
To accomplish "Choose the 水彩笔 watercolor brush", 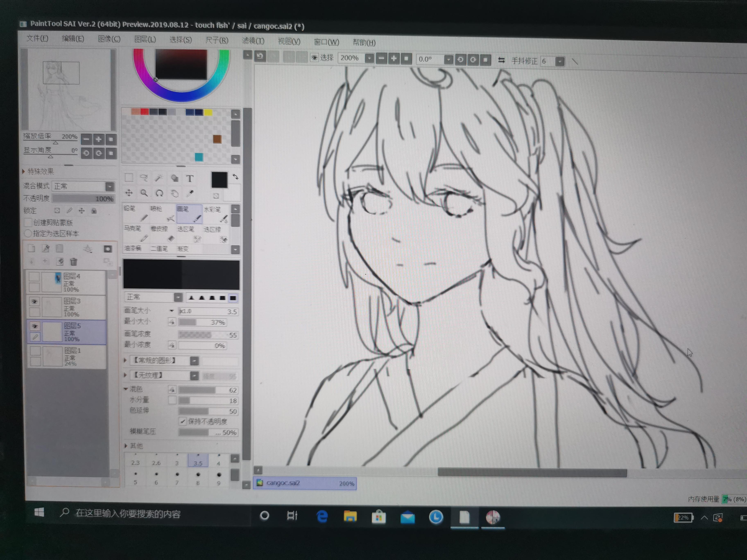I will click(x=216, y=214).
